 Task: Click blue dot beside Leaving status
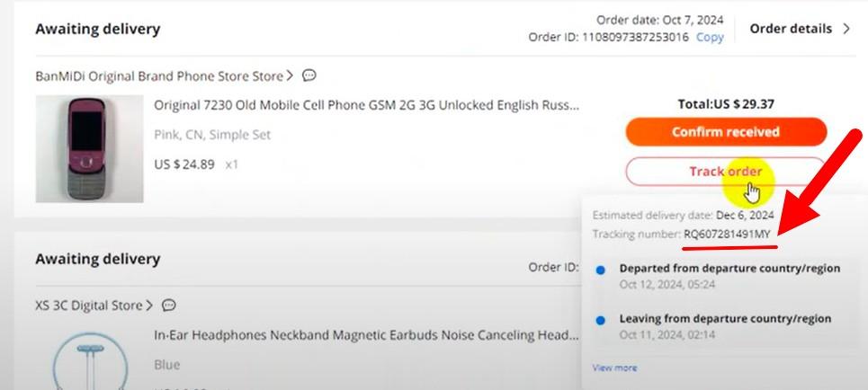[601, 319]
